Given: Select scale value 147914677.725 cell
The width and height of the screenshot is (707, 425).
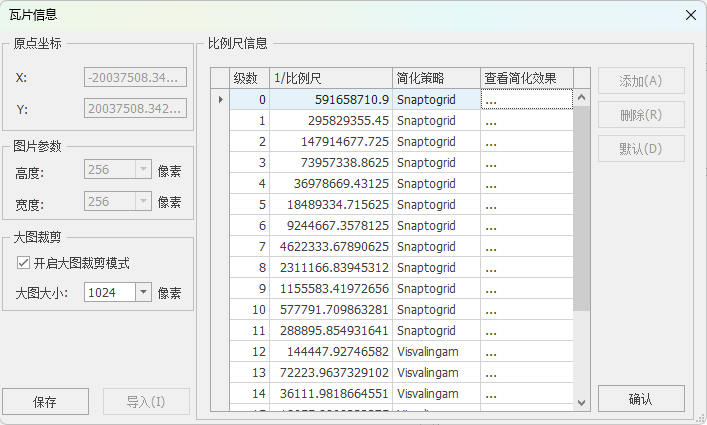Looking at the screenshot, I should click(330, 142).
